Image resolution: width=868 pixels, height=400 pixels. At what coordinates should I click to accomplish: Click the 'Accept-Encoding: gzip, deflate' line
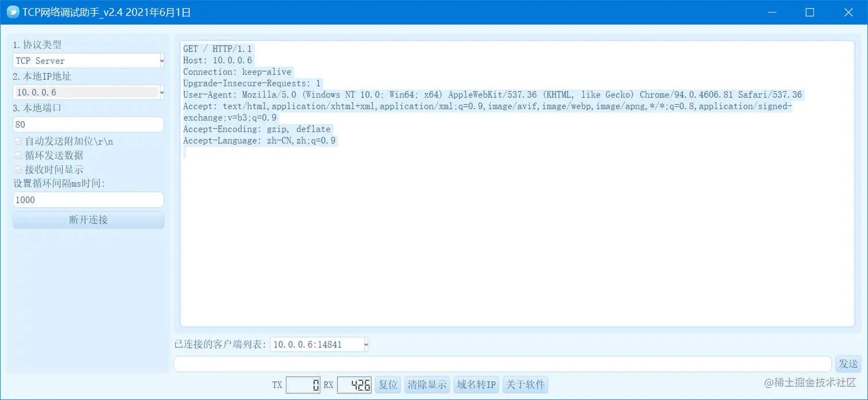tap(257, 129)
